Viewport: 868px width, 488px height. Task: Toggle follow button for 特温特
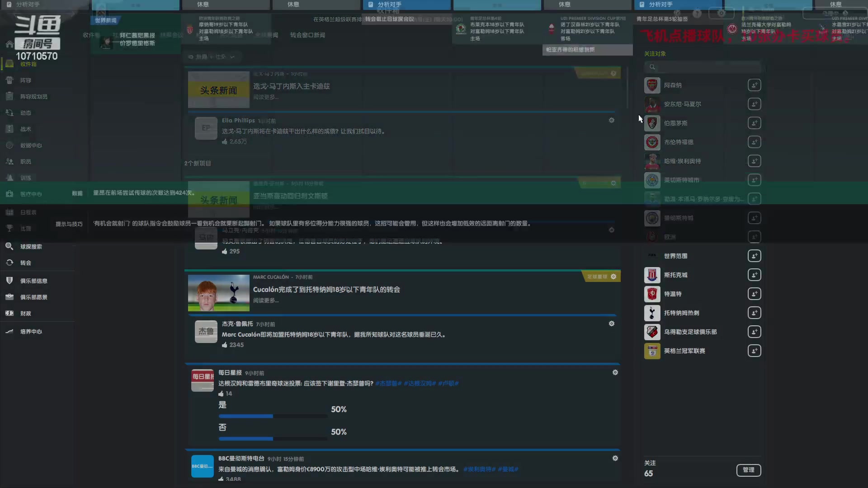point(754,294)
